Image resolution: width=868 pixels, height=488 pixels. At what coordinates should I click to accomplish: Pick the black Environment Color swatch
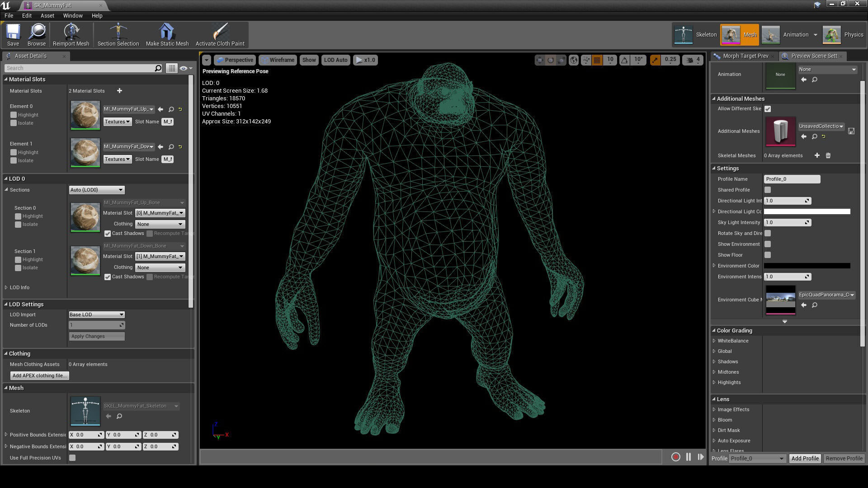click(x=807, y=266)
